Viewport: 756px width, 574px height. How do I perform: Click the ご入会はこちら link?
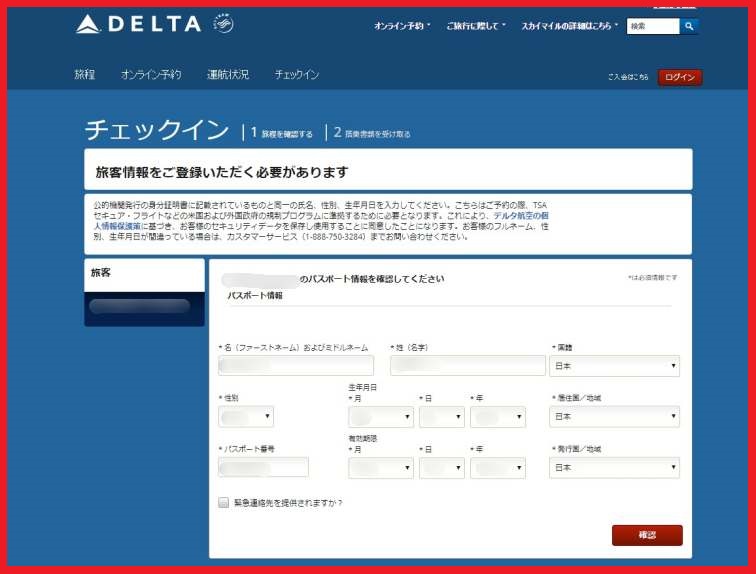[628, 77]
